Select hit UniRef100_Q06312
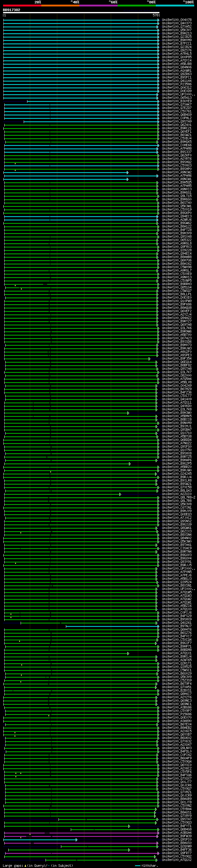Image resolution: width=197 pixels, height=868 pixels. pyautogui.click(x=177, y=88)
